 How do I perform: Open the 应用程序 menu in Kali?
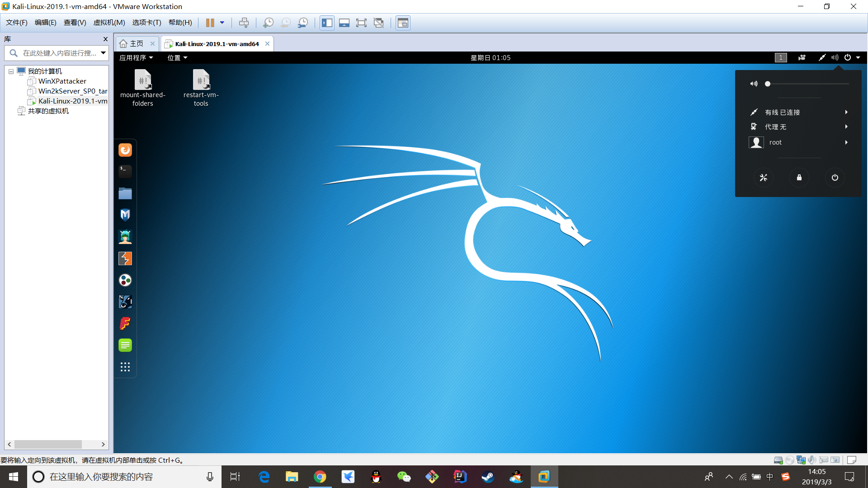(x=136, y=58)
